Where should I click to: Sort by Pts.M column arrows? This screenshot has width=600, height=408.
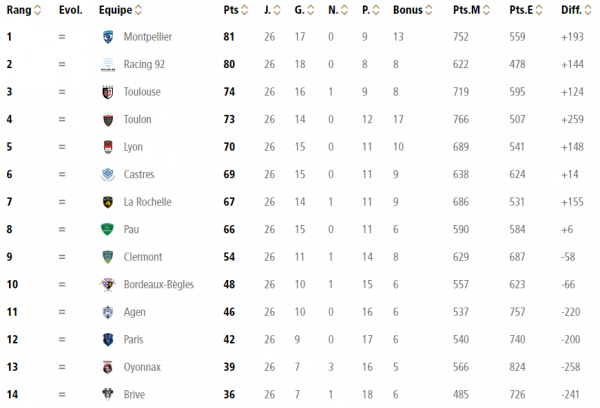pyautogui.click(x=486, y=10)
